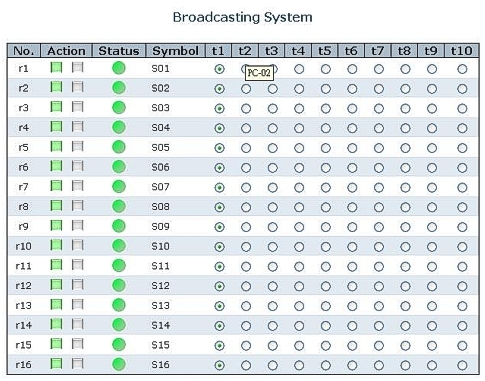The height and width of the screenshot is (381, 485).
Task: Click the green status indicator for r14
Action: 119,325
